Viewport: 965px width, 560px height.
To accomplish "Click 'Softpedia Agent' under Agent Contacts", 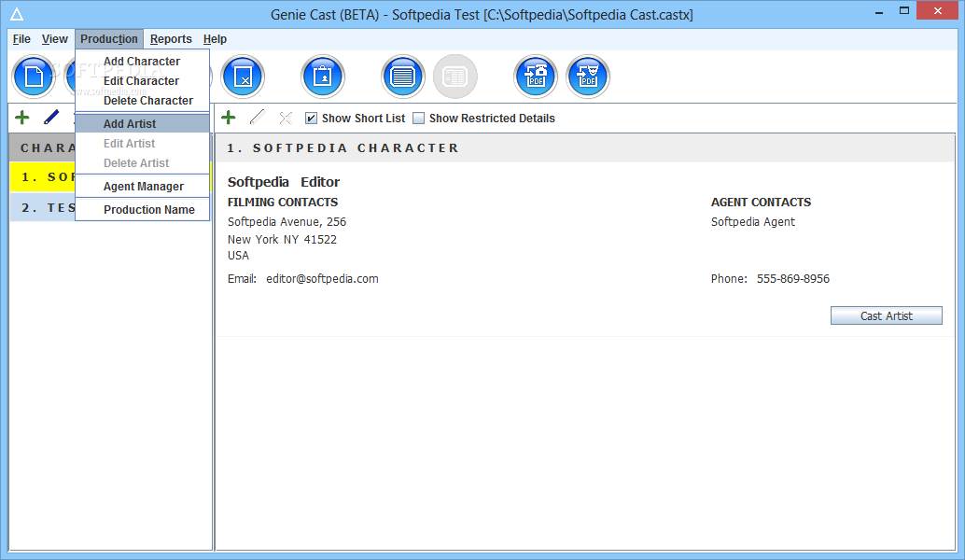I will click(752, 222).
